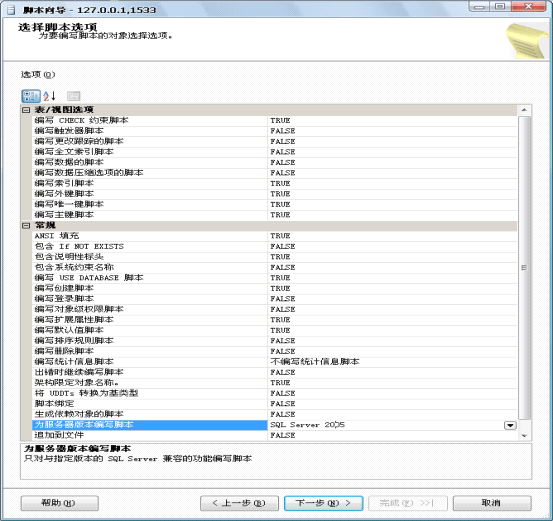Sort options alphabetically with A-Z icon
Screen dimensions: 553x521
click(x=49, y=96)
